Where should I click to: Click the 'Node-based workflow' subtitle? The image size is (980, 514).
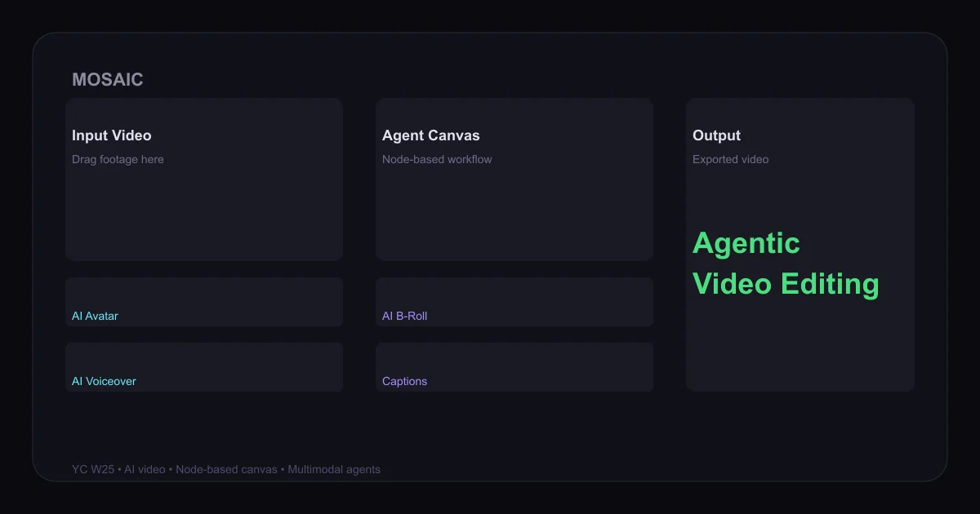click(x=437, y=159)
